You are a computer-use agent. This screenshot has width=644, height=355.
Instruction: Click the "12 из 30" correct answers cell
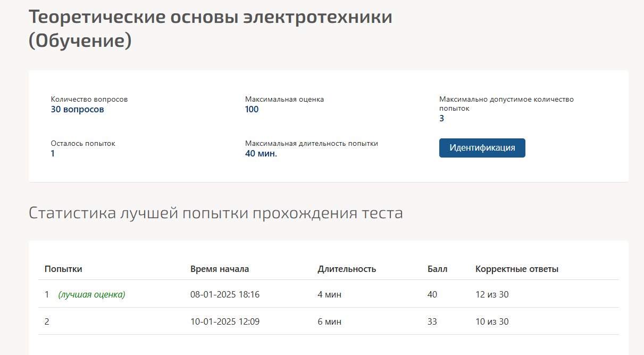[x=492, y=294]
